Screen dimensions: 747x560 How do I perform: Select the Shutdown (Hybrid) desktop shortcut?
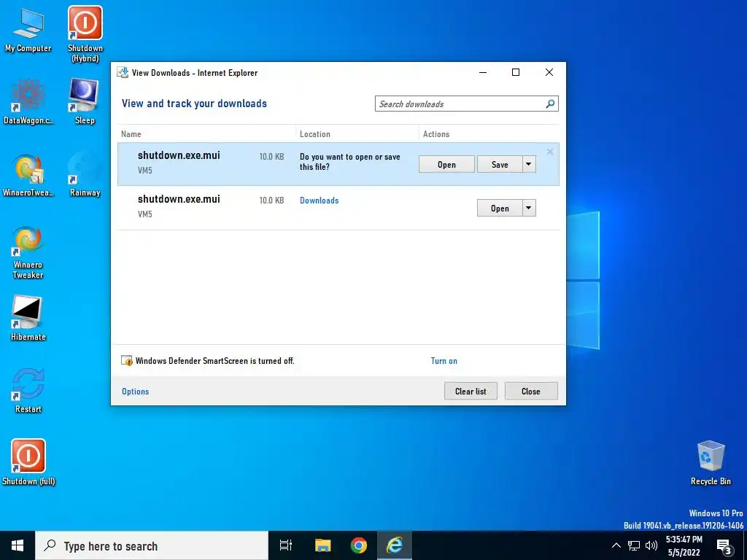point(85,34)
